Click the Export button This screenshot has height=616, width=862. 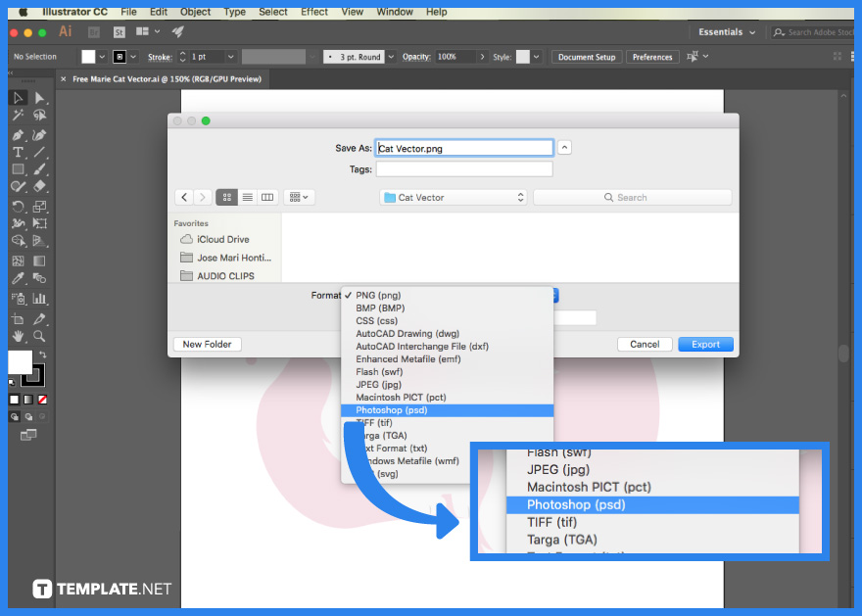tap(705, 344)
